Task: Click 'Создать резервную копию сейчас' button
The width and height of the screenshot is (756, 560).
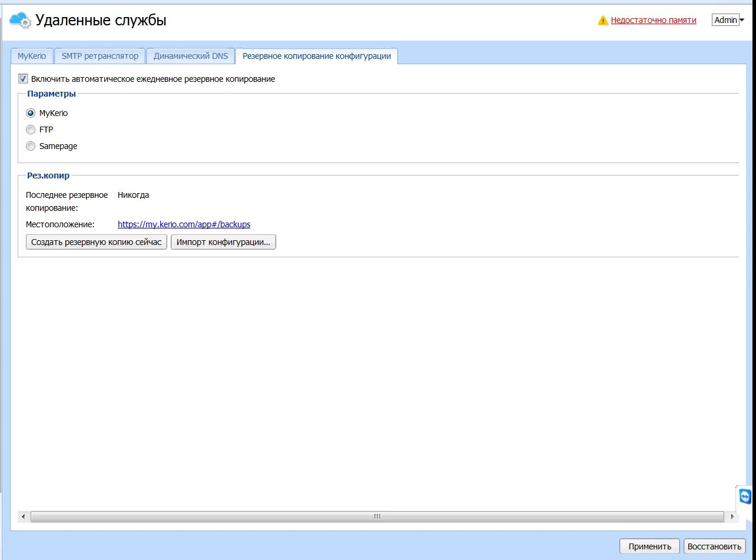Action: (x=97, y=242)
